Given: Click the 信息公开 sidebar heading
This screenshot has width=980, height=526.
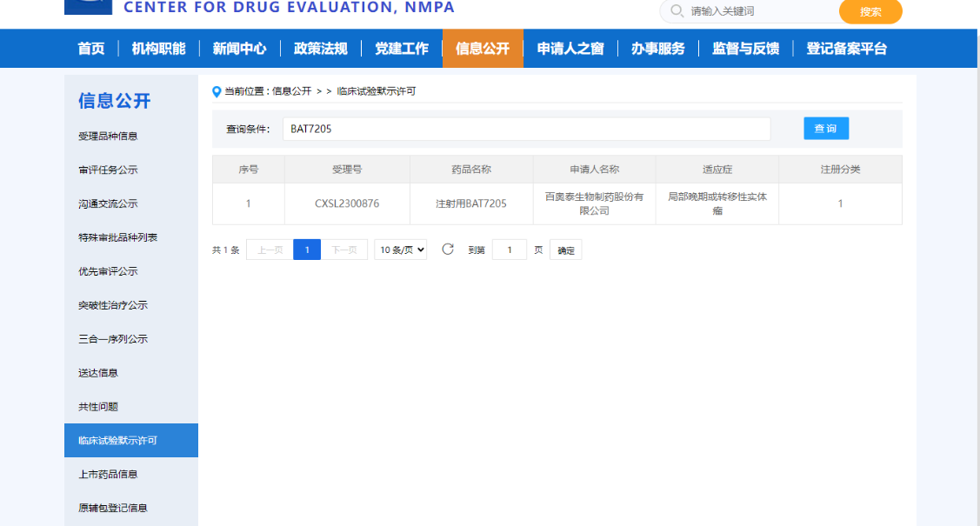Looking at the screenshot, I should click(115, 101).
